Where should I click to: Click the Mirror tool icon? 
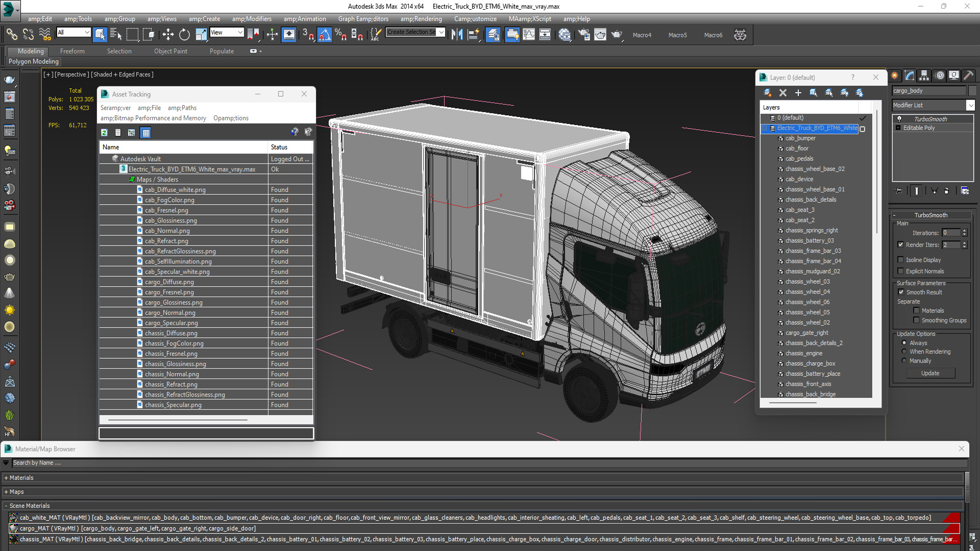[x=457, y=34]
